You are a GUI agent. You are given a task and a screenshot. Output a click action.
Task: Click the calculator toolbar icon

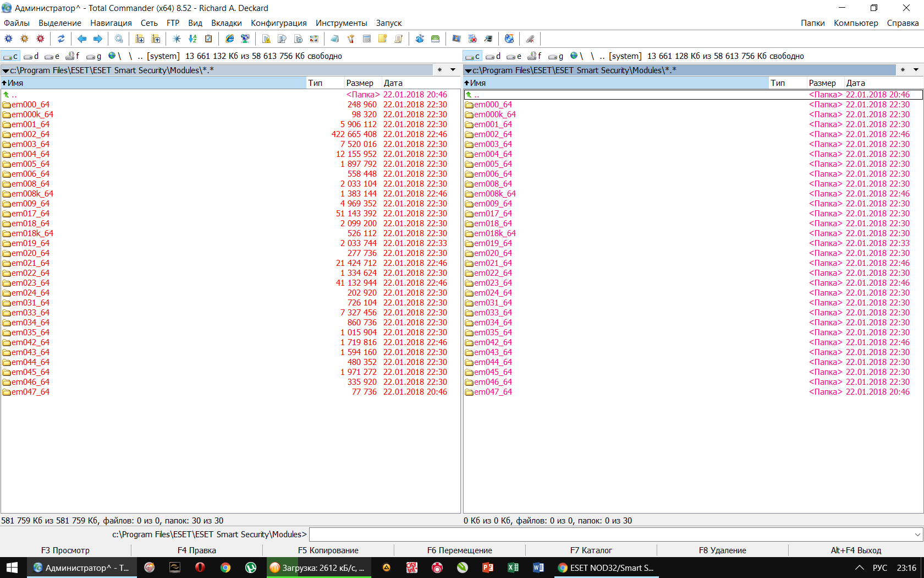[367, 39]
